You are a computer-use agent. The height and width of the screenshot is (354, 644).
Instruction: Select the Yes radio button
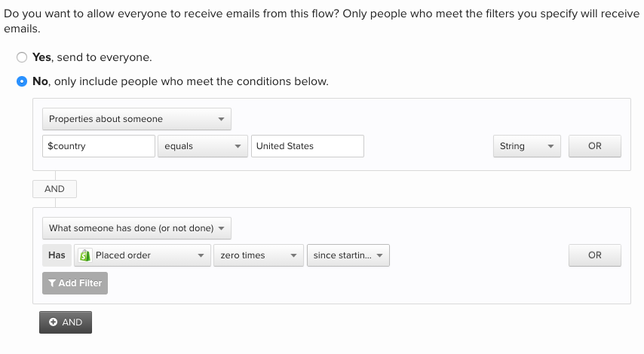22,57
